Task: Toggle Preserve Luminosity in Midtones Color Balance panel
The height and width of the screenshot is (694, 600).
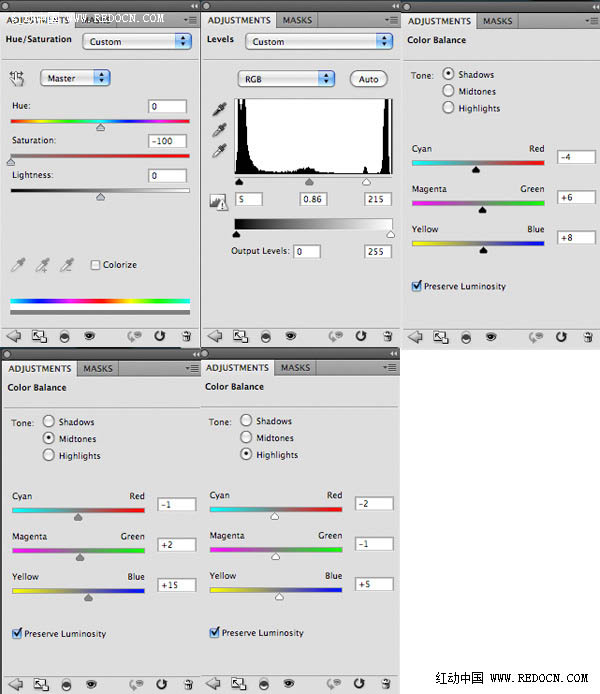Action: pos(17,633)
